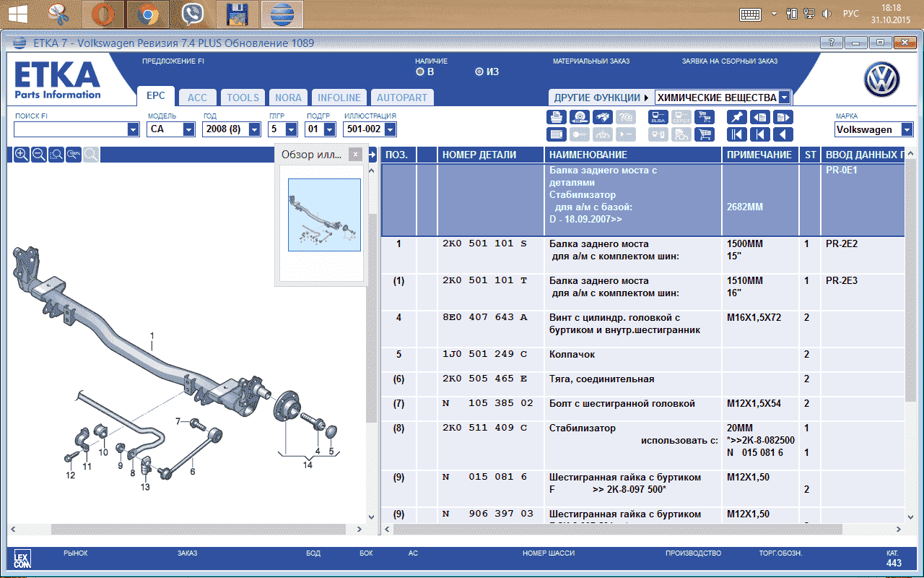Image resolution: width=924 pixels, height=578 pixels.
Task: Switch to the AUTOPART tab
Action: [402, 98]
